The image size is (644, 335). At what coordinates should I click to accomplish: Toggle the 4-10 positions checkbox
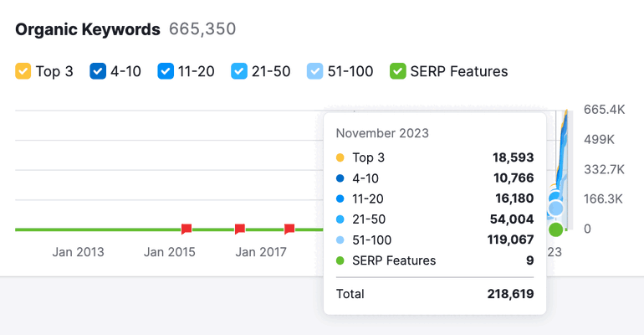click(x=98, y=71)
